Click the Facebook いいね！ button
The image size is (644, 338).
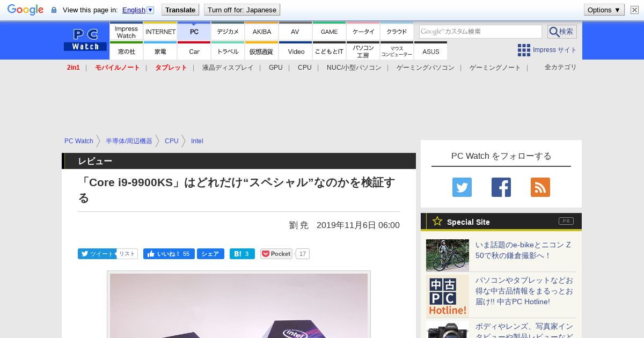pos(169,254)
